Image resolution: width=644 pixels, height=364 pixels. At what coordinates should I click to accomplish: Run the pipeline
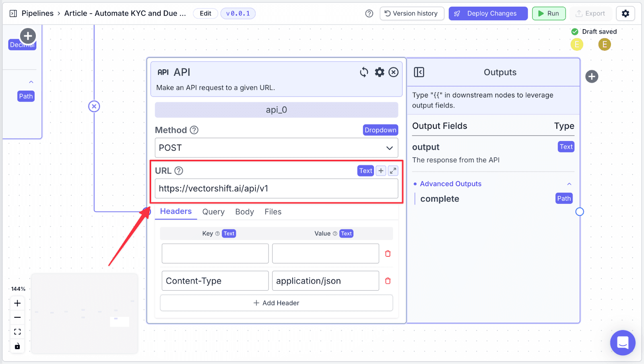click(x=549, y=13)
